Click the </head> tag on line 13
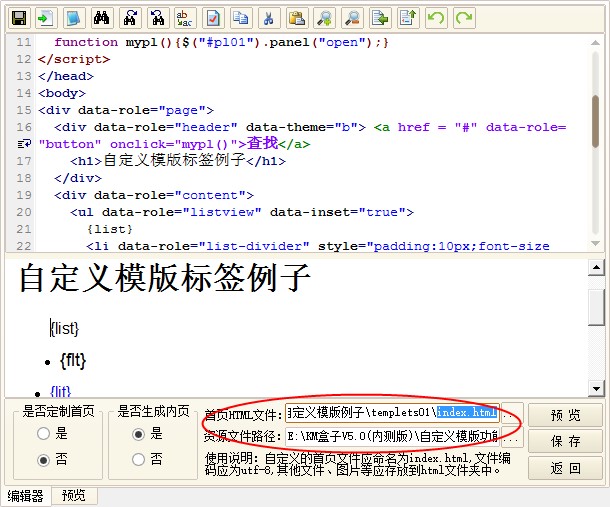This screenshot has height=507, width=610. (66, 76)
